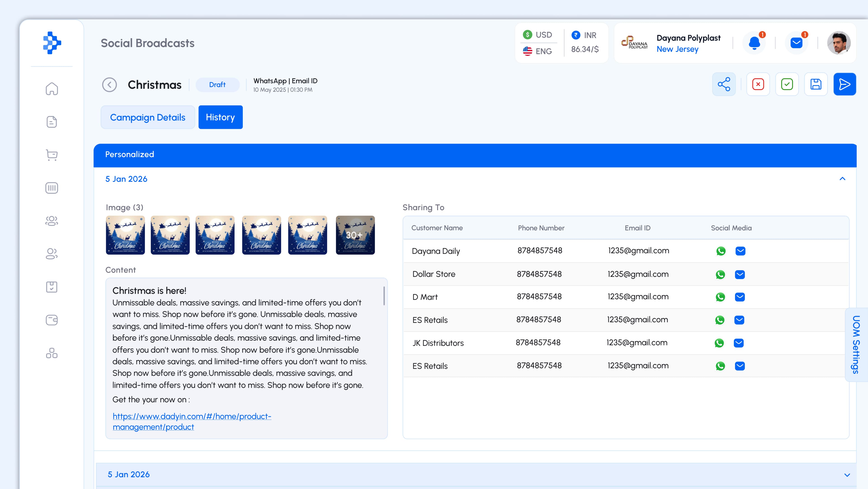Collapse the first 5 Jan 2026 section
Image resolution: width=868 pixels, height=489 pixels.
842,179
